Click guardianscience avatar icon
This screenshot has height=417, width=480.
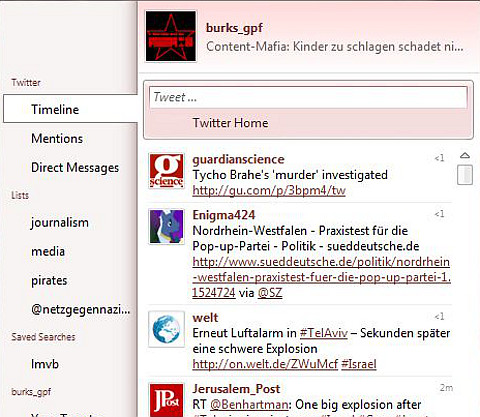(x=166, y=171)
